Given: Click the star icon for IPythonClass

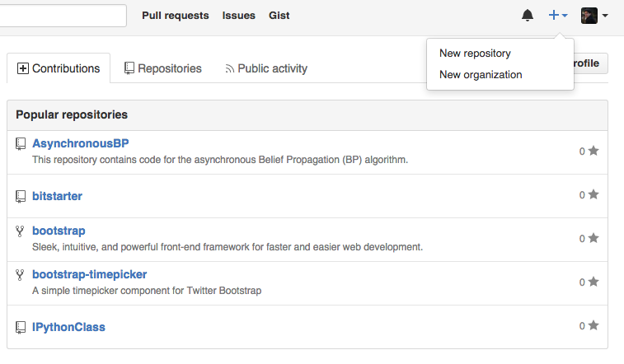Looking at the screenshot, I should tap(594, 325).
